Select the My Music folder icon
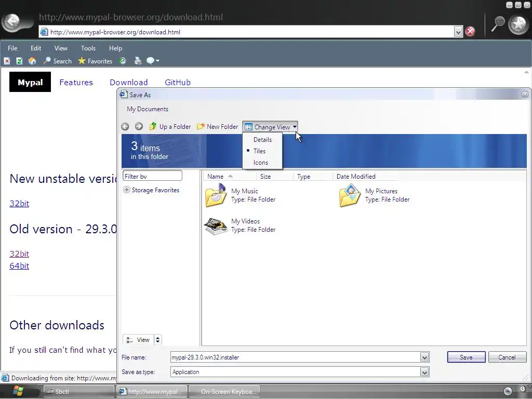 click(216, 195)
